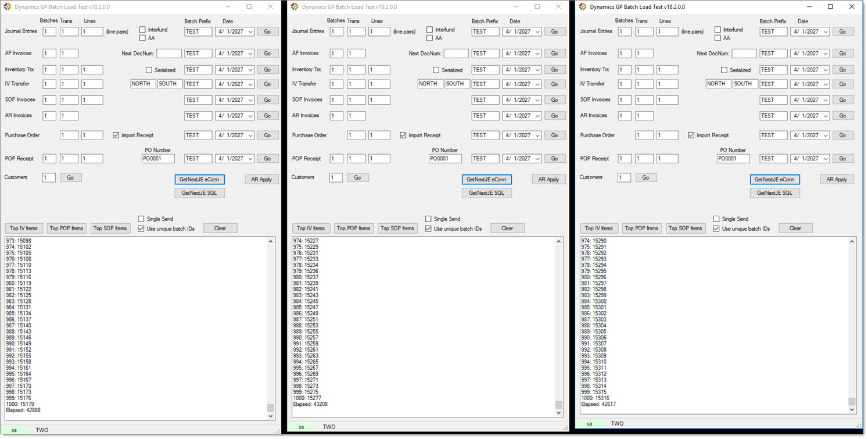The height and width of the screenshot is (439, 868).
Task: Click the log scrollbar up arrow, left window
Action: pyautogui.click(x=271, y=241)
